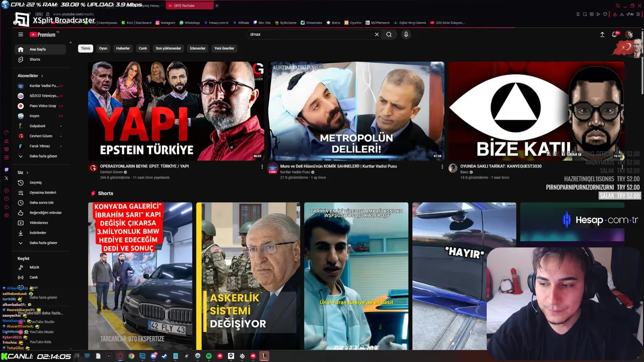Click the browser address bar URL

[x=73, y=14]
